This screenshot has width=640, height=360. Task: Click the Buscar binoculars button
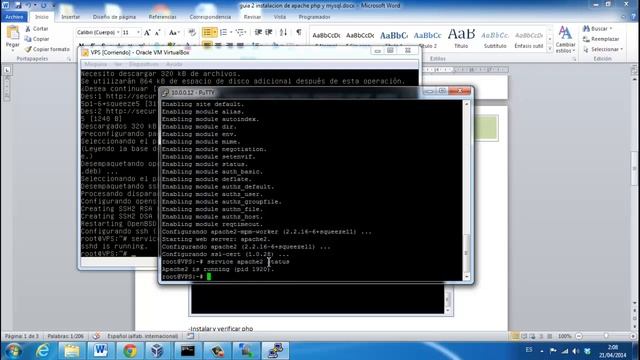point(597,29)
